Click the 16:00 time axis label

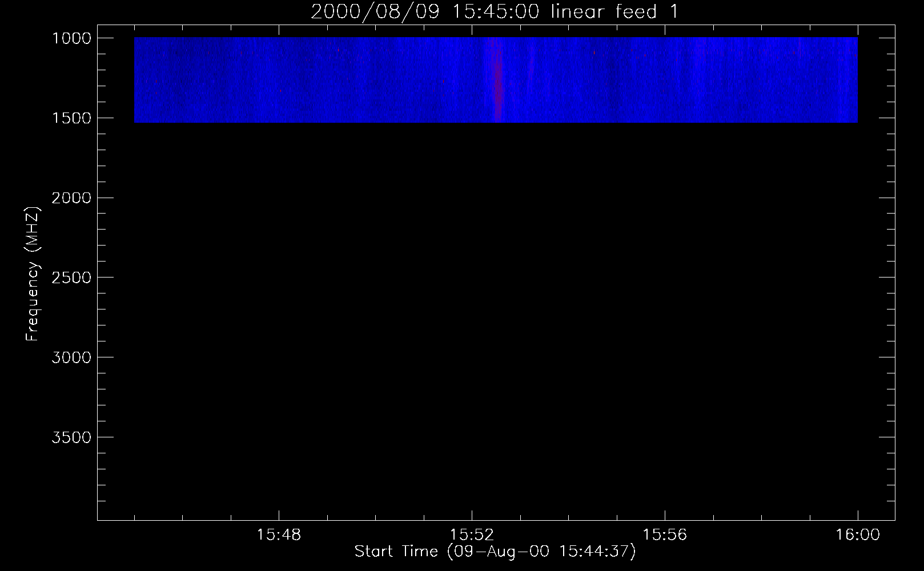click(x=858, y=535)
